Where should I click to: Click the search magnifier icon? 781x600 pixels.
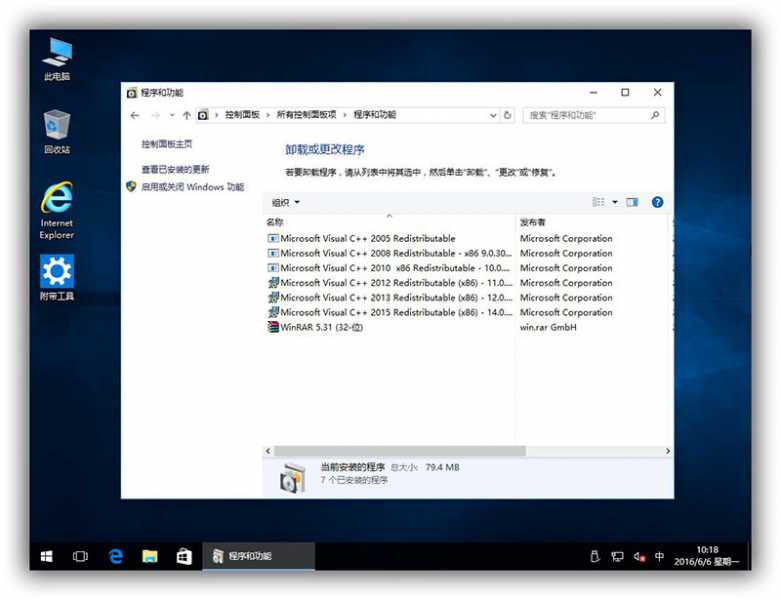click(x=655, y=115)
